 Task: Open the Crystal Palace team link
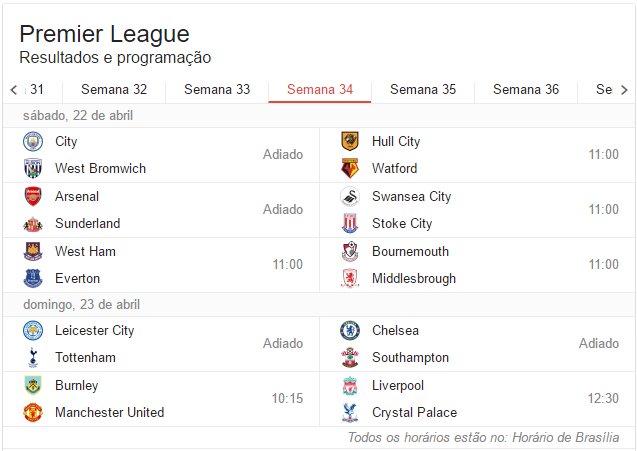pos(414,412)
